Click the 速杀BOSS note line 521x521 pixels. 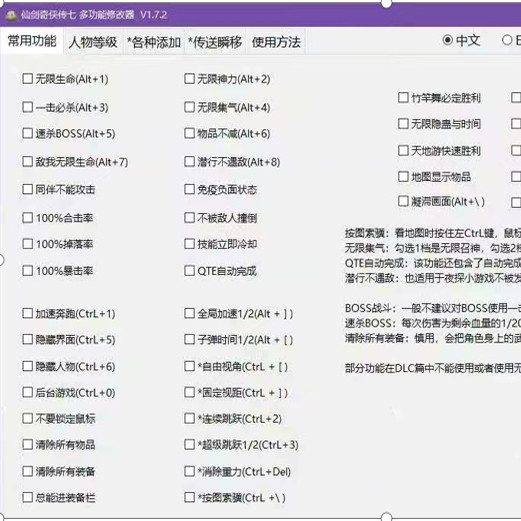point(433,323)
